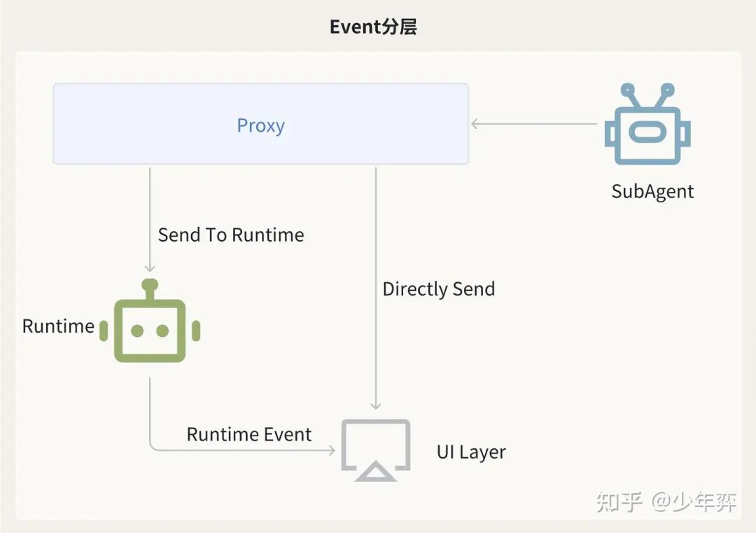The image size is (756, 533).
Task: Open the @少年弈 author watermark
Action: click(694, 501)
